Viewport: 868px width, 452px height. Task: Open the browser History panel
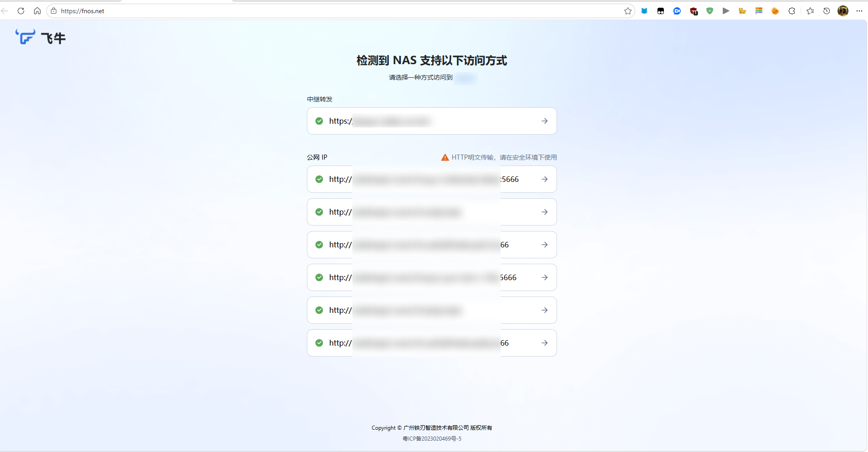(x=827, y=11)
